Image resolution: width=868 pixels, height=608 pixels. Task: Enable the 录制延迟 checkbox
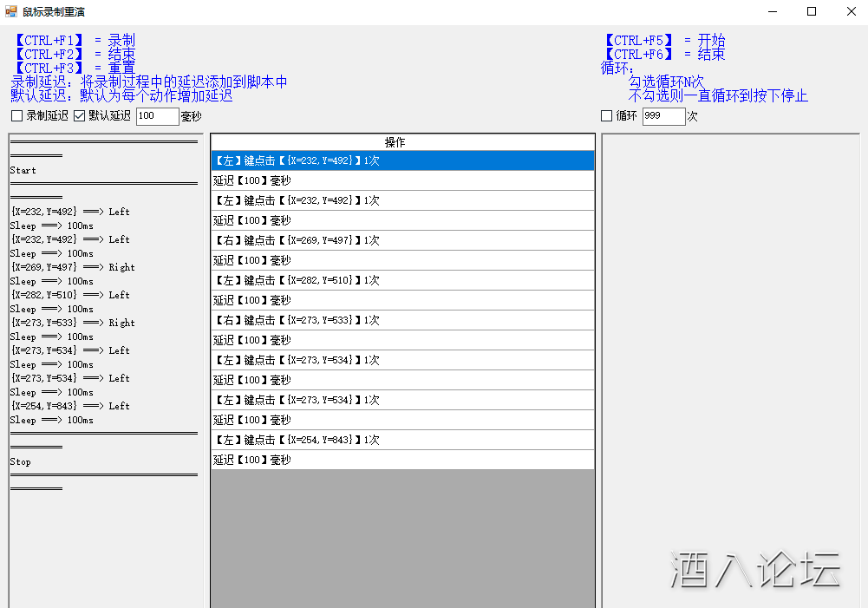(15, 115)
